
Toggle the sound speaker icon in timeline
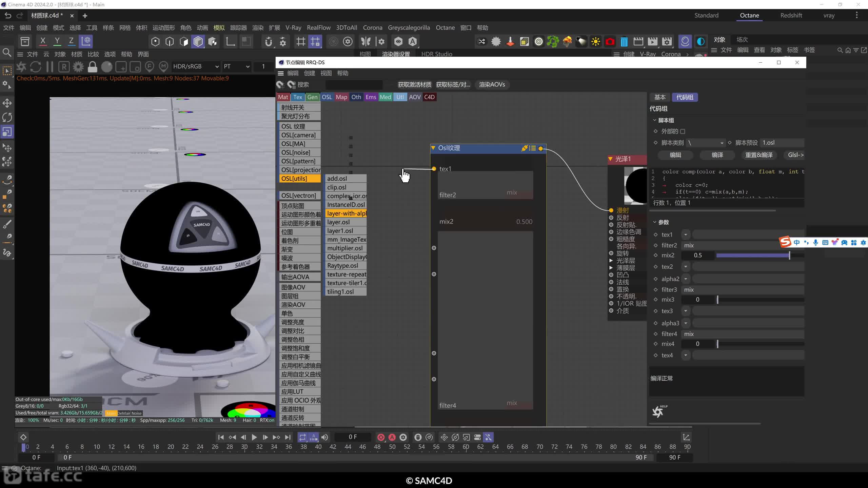click(324, 438)
